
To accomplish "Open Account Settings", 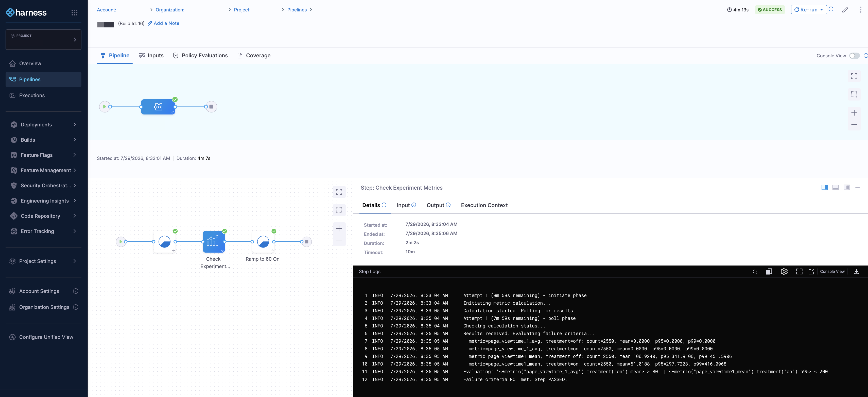I will point(39,291).
